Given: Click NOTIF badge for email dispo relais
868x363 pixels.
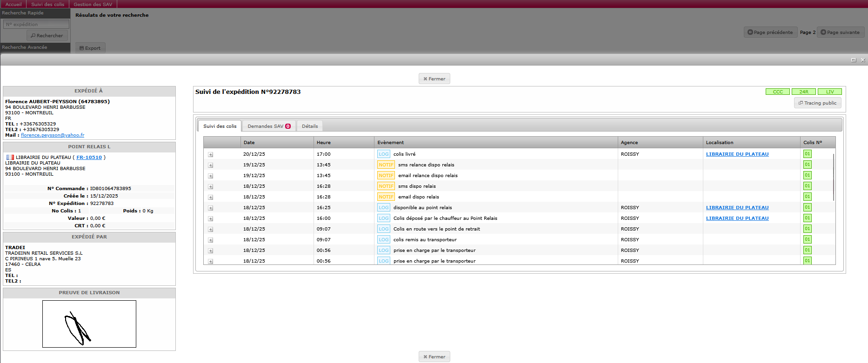Looking at the screenshot, I should (x=386, y=197).
